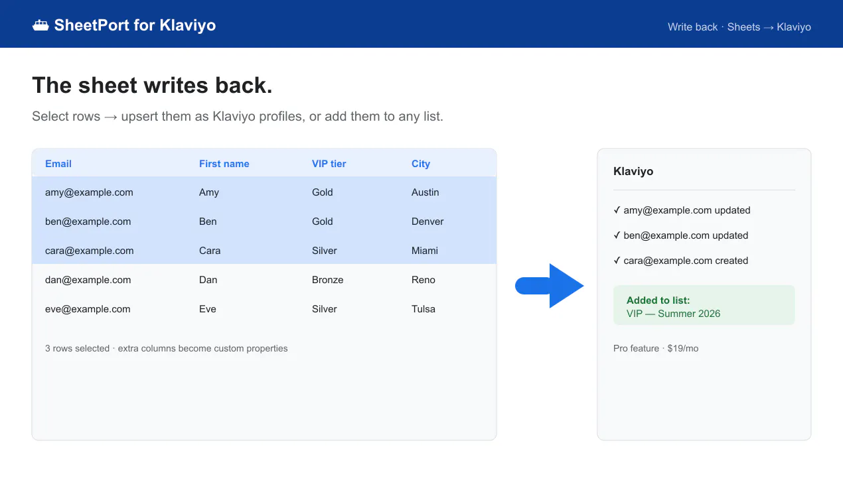Click the Reno city cell
Image resolution: width=843 pixels, height=504 pixels.
[x=423, y=280]
